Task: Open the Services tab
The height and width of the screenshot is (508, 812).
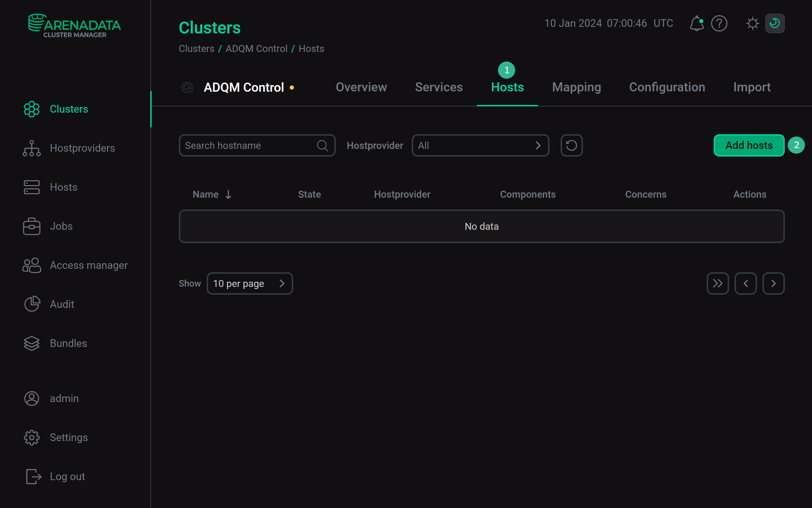Action: (439, 87)
